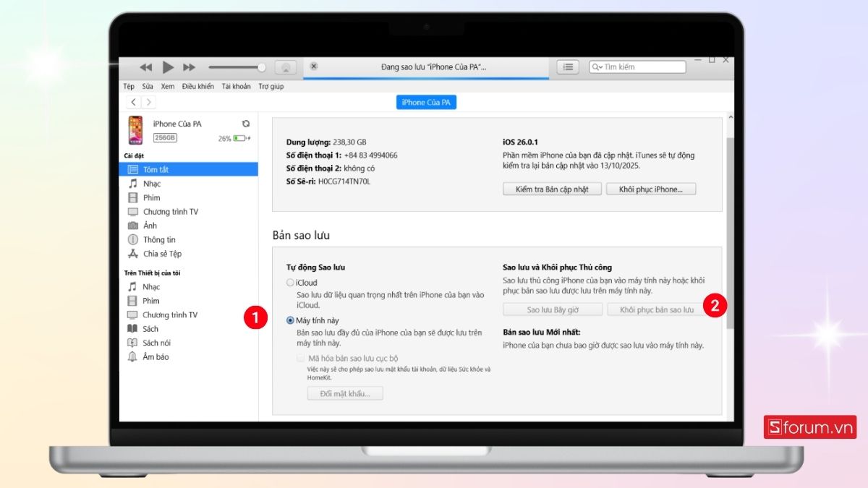Select the Máy tính này radio button
868x488 pixels.
[290, 320]
